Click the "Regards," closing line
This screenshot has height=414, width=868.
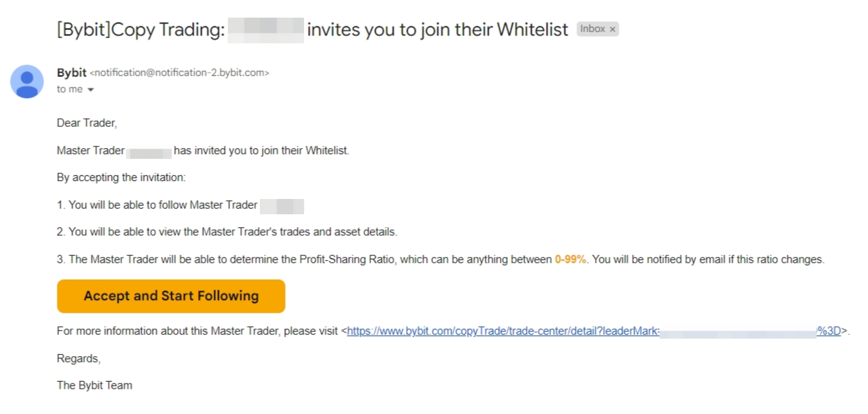click(x=79, y=358)
